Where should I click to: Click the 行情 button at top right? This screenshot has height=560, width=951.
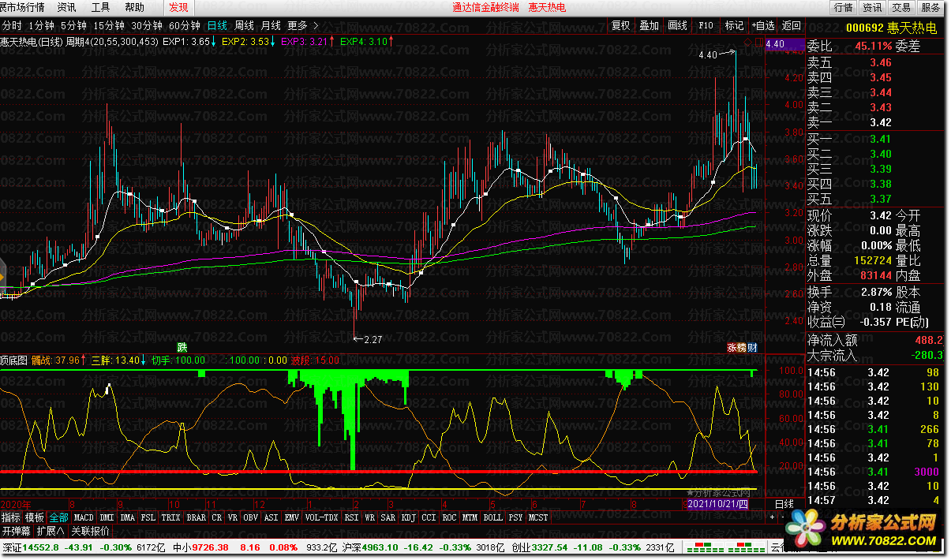click(844, 7)
